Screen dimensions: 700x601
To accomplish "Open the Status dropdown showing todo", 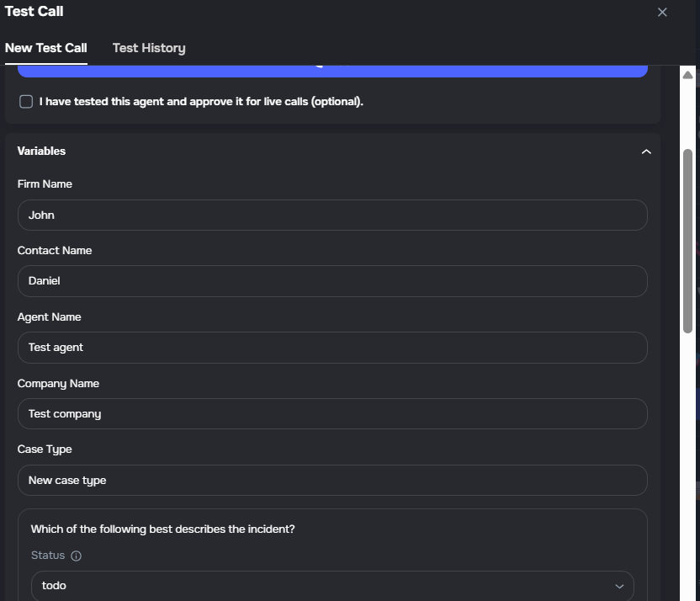I will [331, 586].
